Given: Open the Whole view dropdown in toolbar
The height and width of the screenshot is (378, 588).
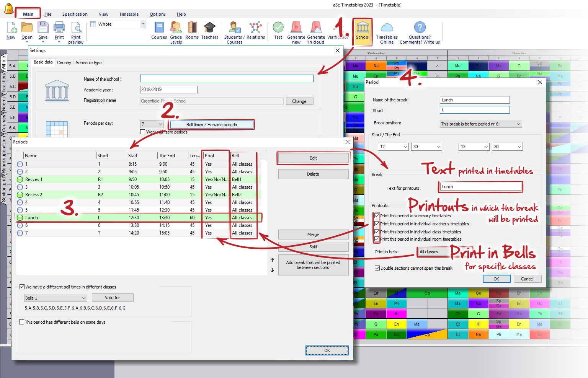Looking at the screenshot, I should 143,24.
